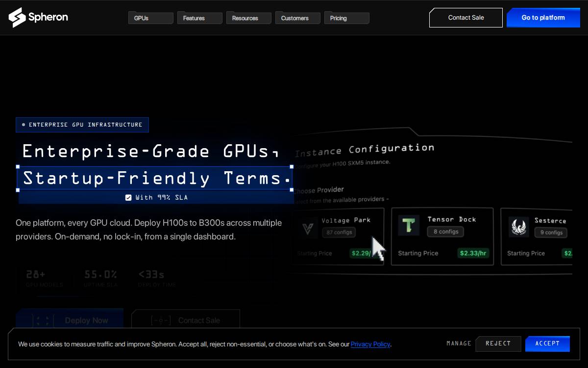
Task: Click the Tensor Dock provider name
Action: click(452, 219)
